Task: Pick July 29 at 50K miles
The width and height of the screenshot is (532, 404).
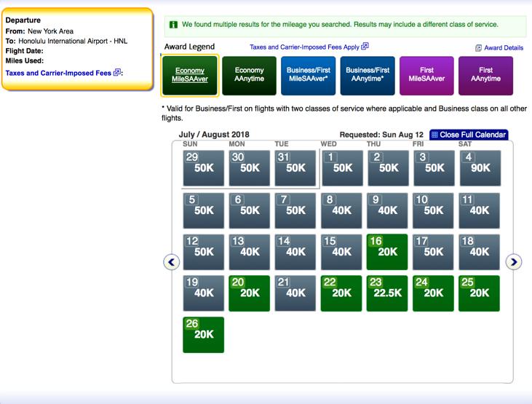Action: [x=204, y=168]
